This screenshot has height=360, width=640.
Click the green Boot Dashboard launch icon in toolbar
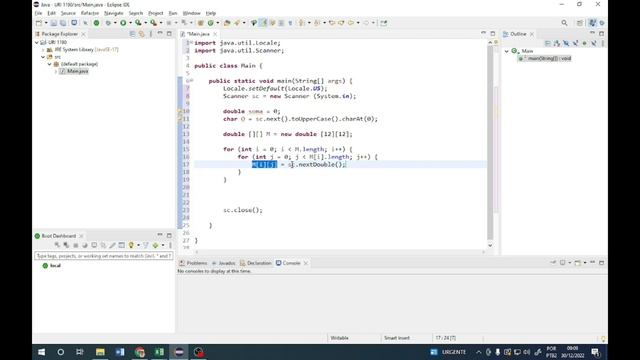point(96,23)
